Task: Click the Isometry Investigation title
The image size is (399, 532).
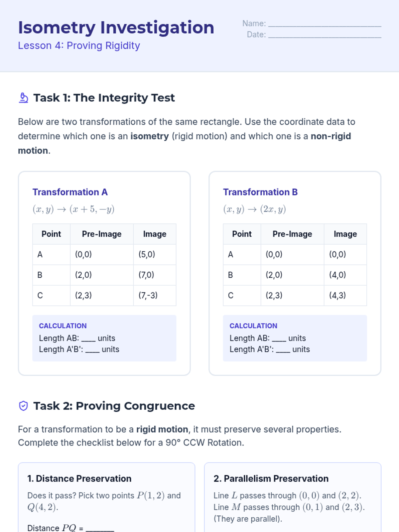Action: [116, 27]
